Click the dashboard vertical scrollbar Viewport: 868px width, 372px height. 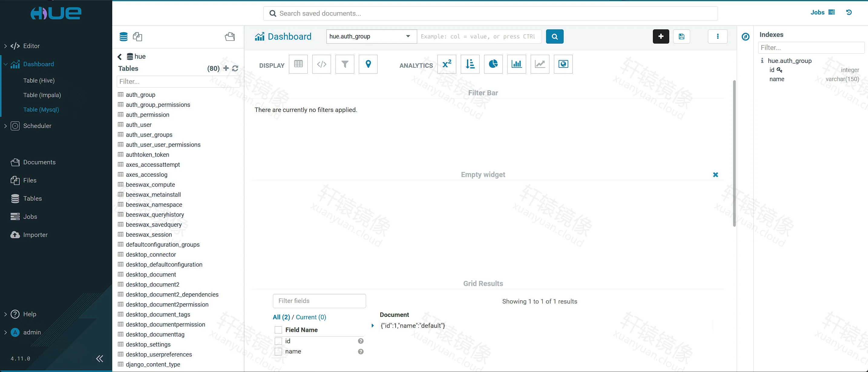pos(734,153)
